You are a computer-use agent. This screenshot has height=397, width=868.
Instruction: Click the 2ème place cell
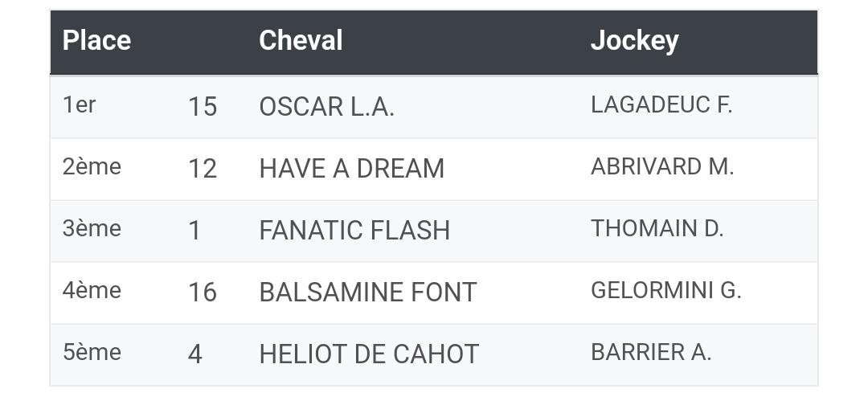[x=92, y=166]
